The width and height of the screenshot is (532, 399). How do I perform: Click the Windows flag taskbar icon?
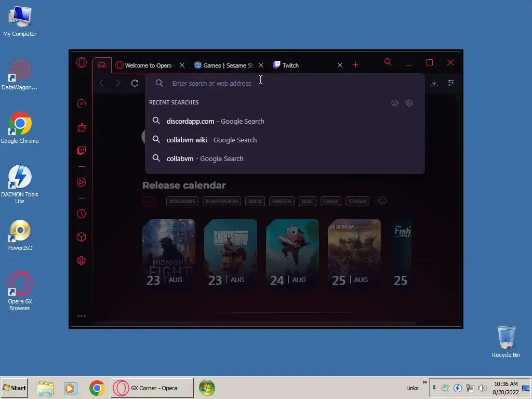pos(207,388)
